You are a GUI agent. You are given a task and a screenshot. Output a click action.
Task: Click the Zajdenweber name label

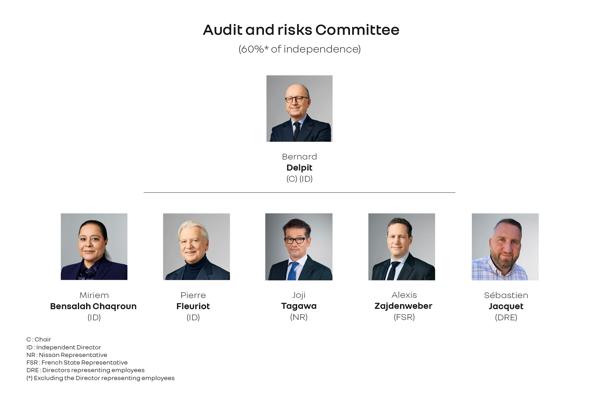point(403,306)
